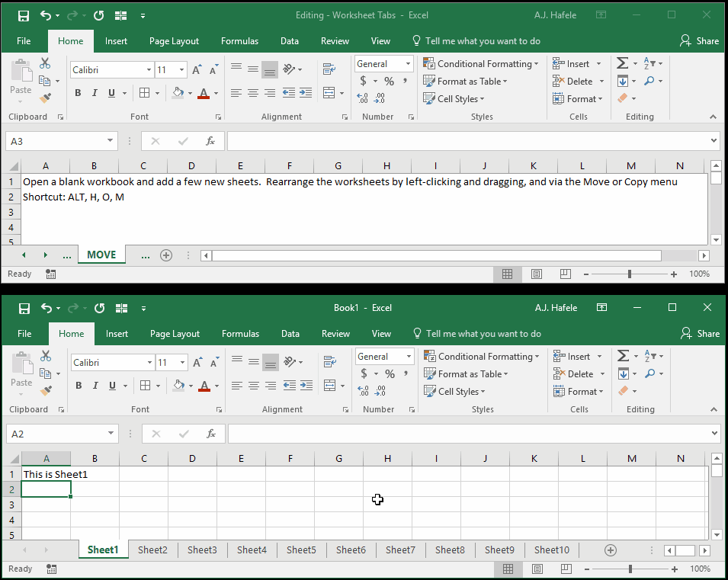Image resolution: width=728 pixels, height=580 pixels.
Task: Switch to Page Break Preview in Book1
Action: [566, 569]
